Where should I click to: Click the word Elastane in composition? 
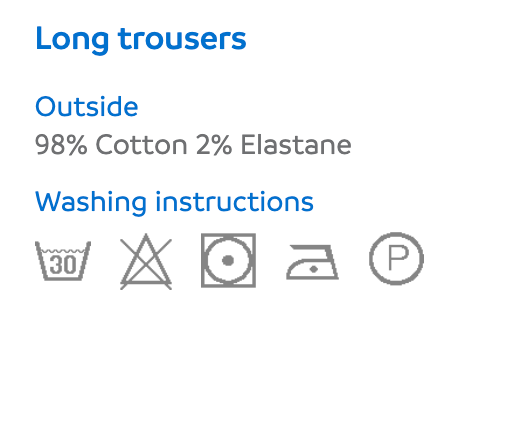click(x=296, y=145)
